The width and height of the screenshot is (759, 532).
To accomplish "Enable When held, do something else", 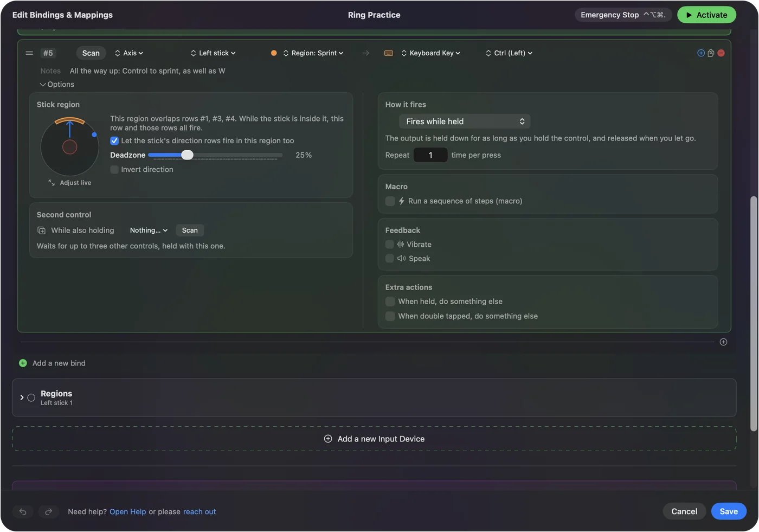I will click(390, 302).
